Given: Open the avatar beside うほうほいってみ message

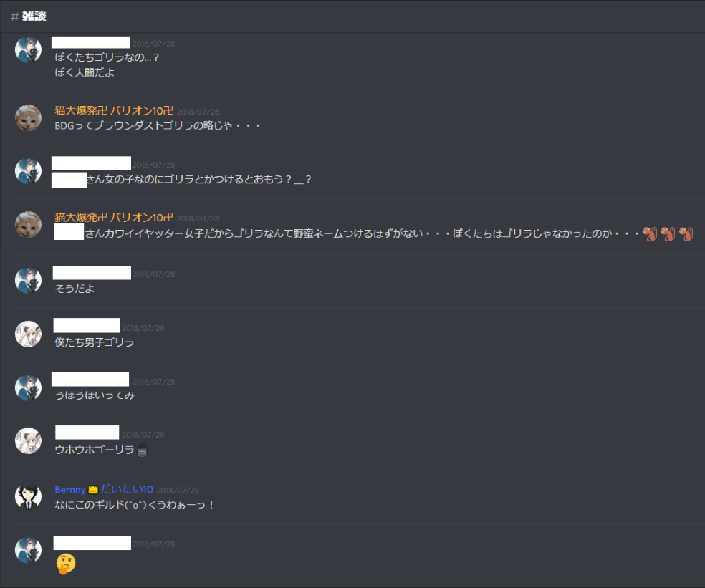Looking at the screenshot, I should click(x=29, y=387).
